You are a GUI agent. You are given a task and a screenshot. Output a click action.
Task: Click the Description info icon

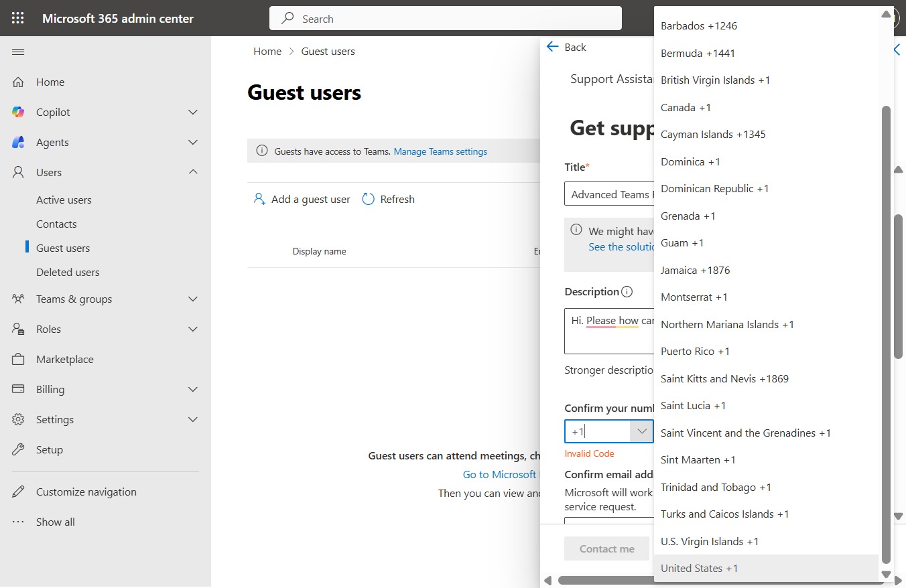pos(627,292)
